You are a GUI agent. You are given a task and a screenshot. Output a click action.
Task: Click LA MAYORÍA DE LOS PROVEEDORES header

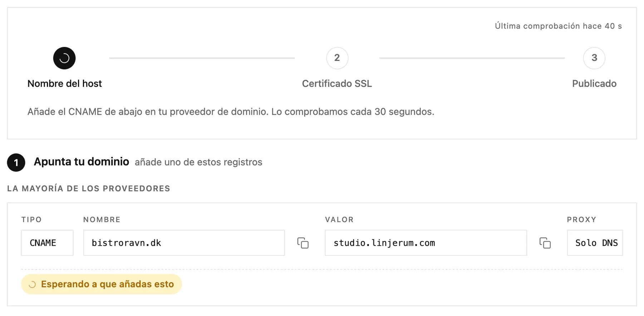pos(89,188)
